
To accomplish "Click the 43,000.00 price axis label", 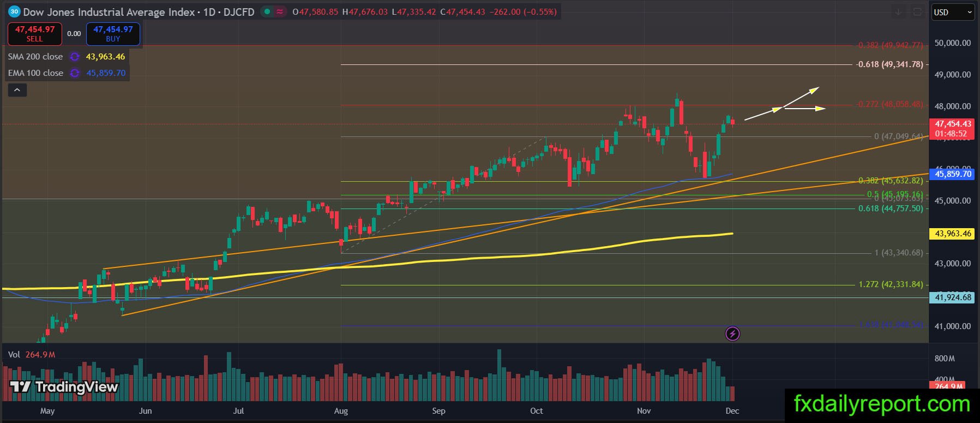I will (x=952, y=264).
